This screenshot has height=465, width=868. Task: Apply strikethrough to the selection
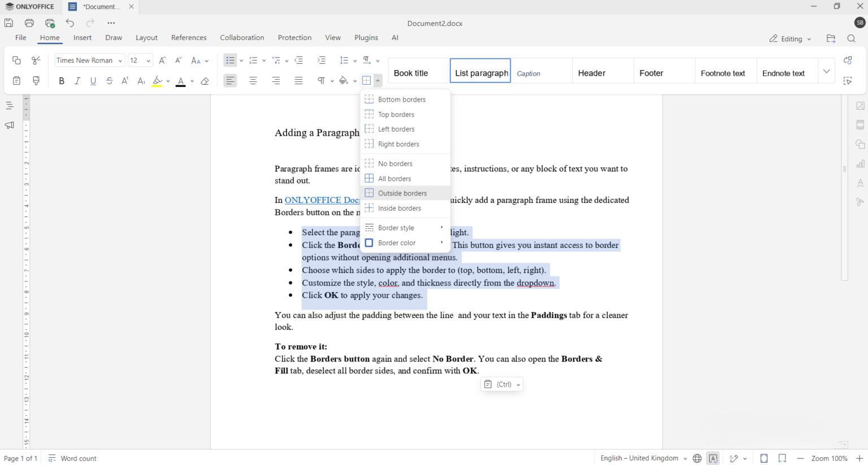click(x=109, y=80)
